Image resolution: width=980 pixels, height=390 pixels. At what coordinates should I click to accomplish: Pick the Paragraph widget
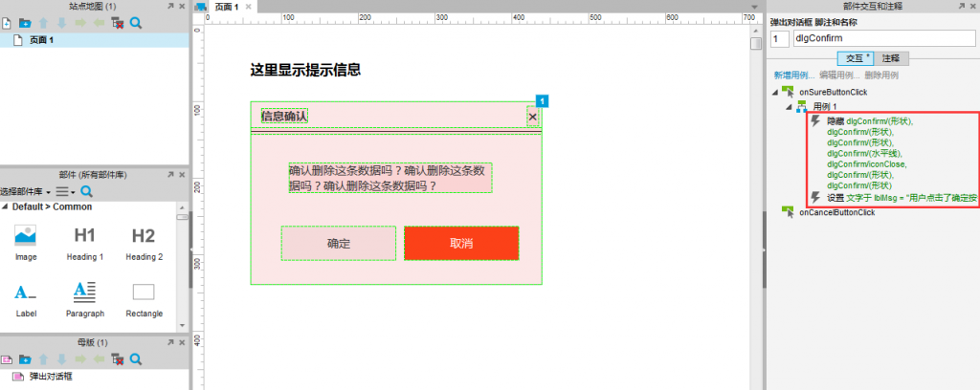pyautogui.click(x=85, y=299)
